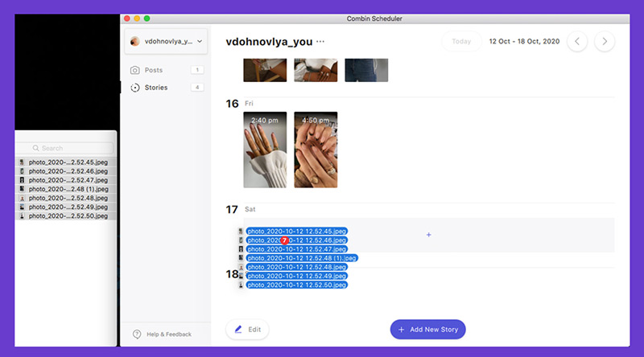644x357 pixels.
Task: Select the Stories circle icon
Action: click(134, 88)
